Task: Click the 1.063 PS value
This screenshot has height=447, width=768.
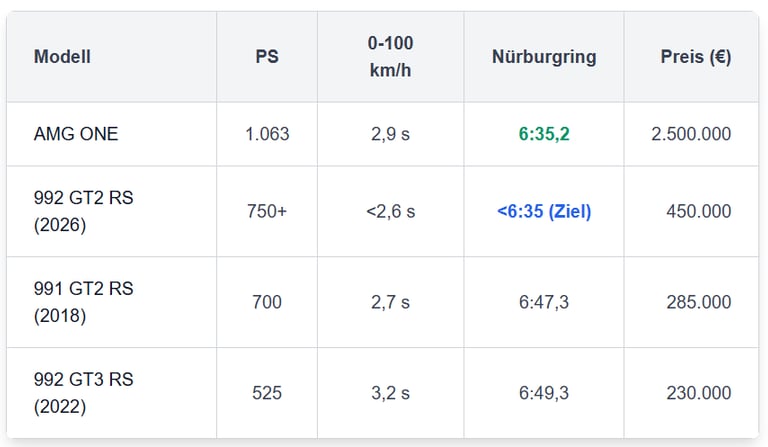Action: click(267, 134)
